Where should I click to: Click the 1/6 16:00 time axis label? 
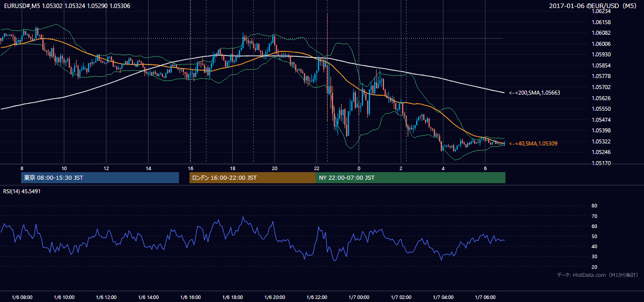pos(190,297)
